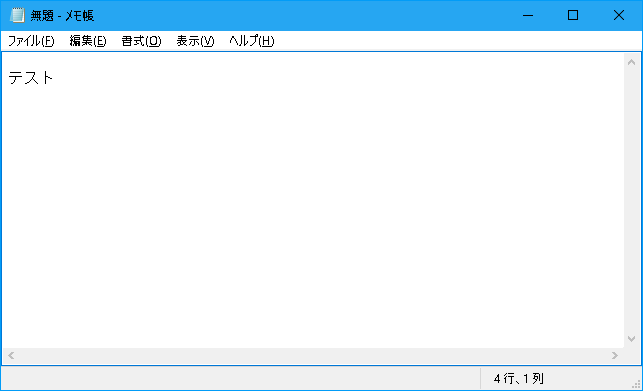Open the 編集(E) menu

88,41
